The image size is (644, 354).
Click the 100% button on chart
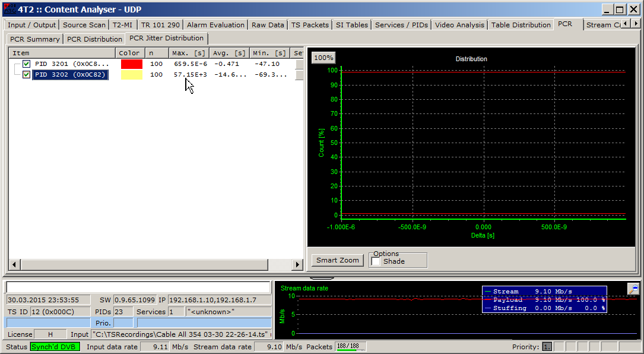click(323, 58)
